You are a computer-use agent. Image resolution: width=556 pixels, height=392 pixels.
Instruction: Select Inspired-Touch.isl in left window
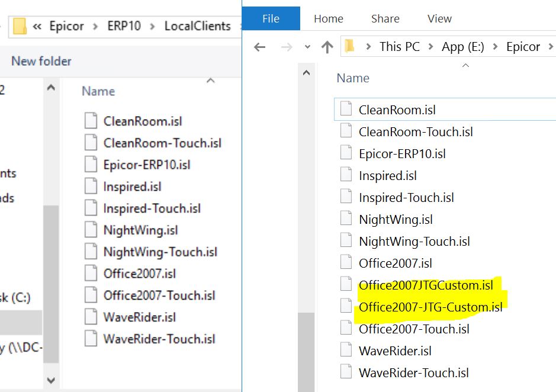(152, 208)
